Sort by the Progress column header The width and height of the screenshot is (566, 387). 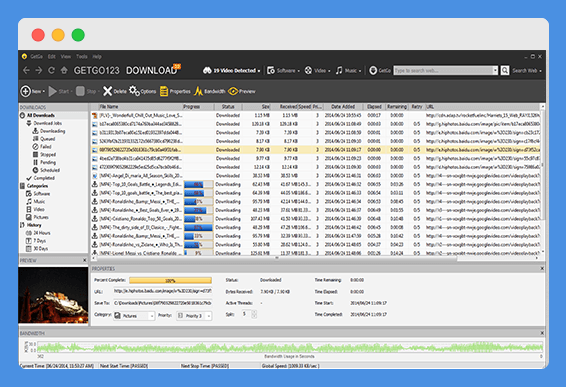[198, 107]
